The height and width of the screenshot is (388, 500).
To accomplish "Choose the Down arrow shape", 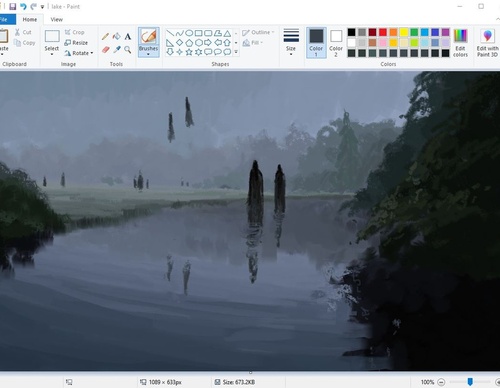I will tap(170, 52).
